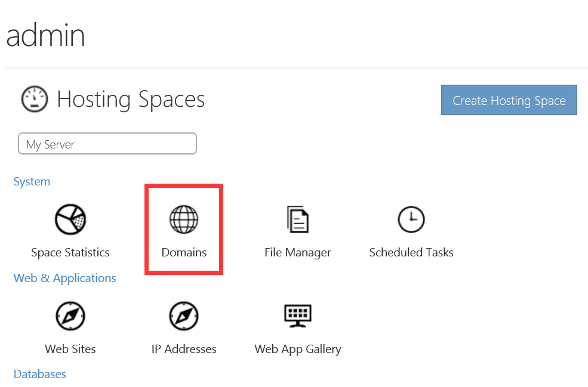Open the Scheduled Tasks text label
Screen dimensions: 588x387
click(x=411, y=252)
